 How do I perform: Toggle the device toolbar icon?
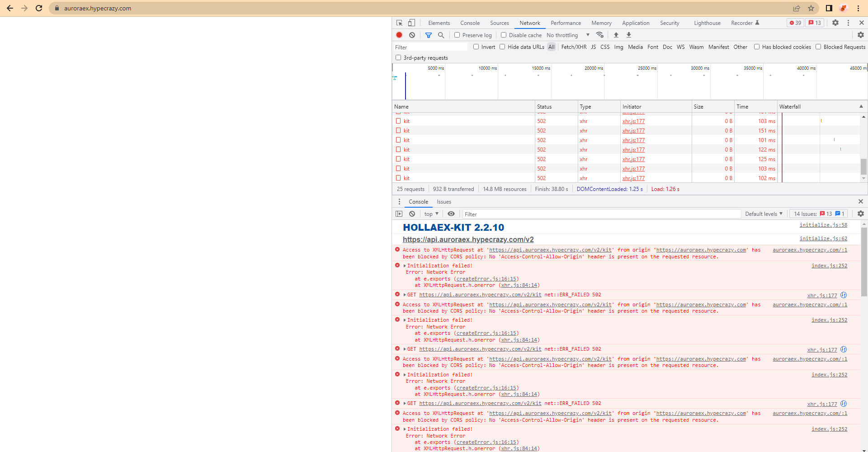click(411, 23)
